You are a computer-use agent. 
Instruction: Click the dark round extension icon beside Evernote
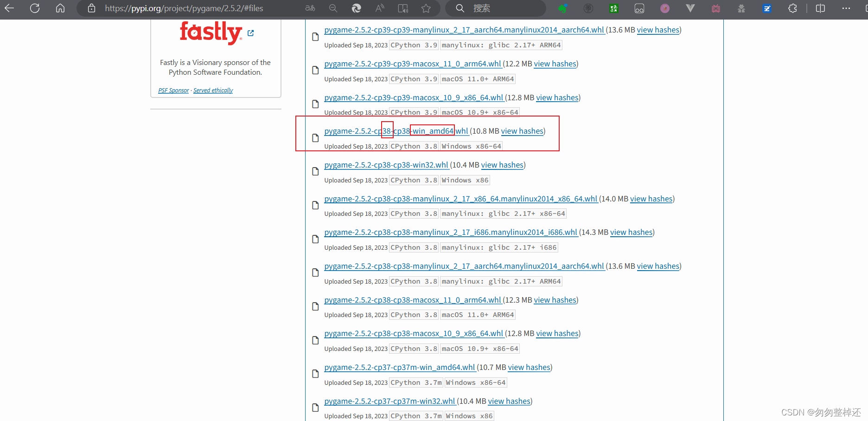pyautogui.click(x=588, y=8)
